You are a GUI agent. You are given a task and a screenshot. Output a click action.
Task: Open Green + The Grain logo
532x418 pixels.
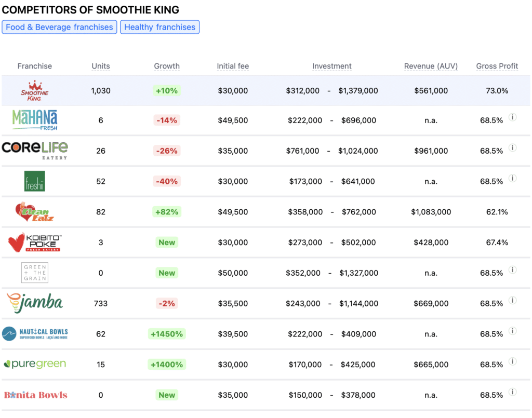35,273
